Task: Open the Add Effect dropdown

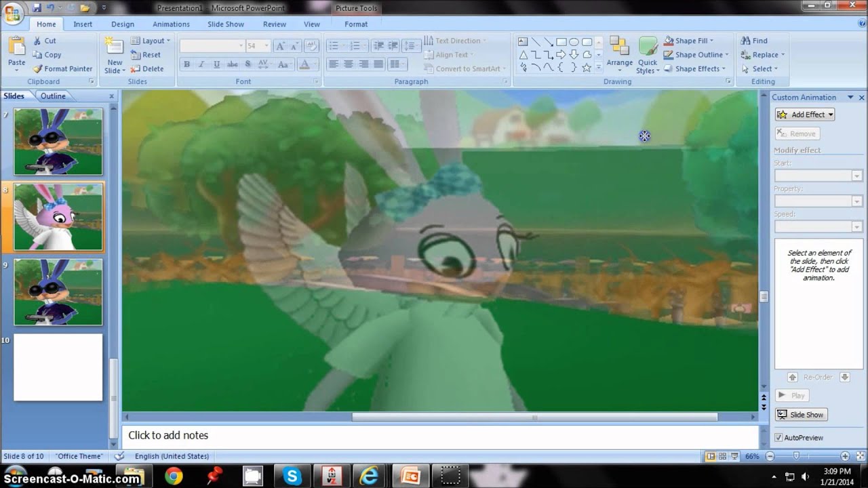Action: coord(805,115)
